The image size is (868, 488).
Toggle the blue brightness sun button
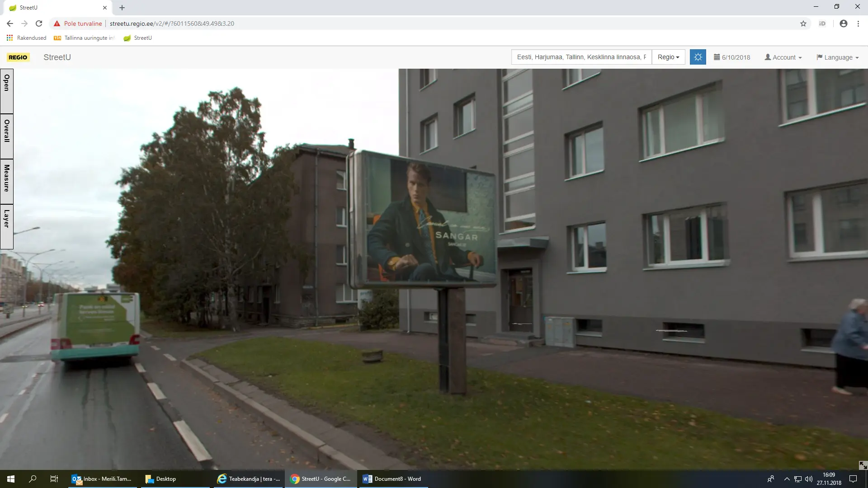click(x=698, y=57)
